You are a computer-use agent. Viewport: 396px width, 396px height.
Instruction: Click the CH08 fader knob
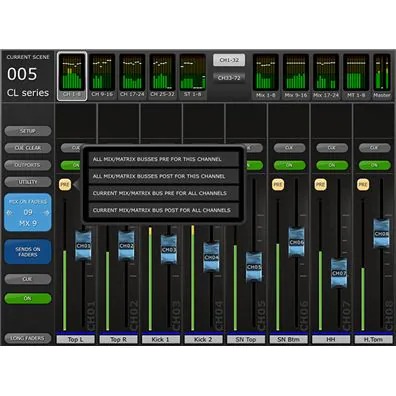click(x=381, y=234)
